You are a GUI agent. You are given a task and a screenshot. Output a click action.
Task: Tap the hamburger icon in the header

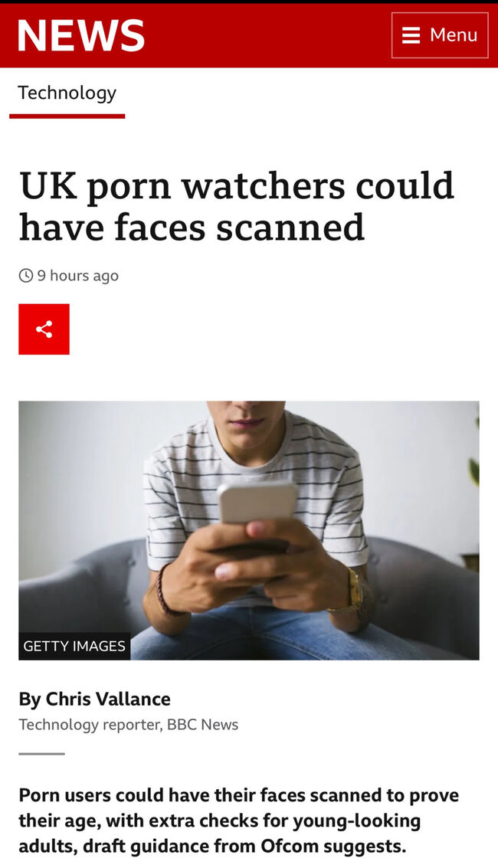[x=411, y=35]
